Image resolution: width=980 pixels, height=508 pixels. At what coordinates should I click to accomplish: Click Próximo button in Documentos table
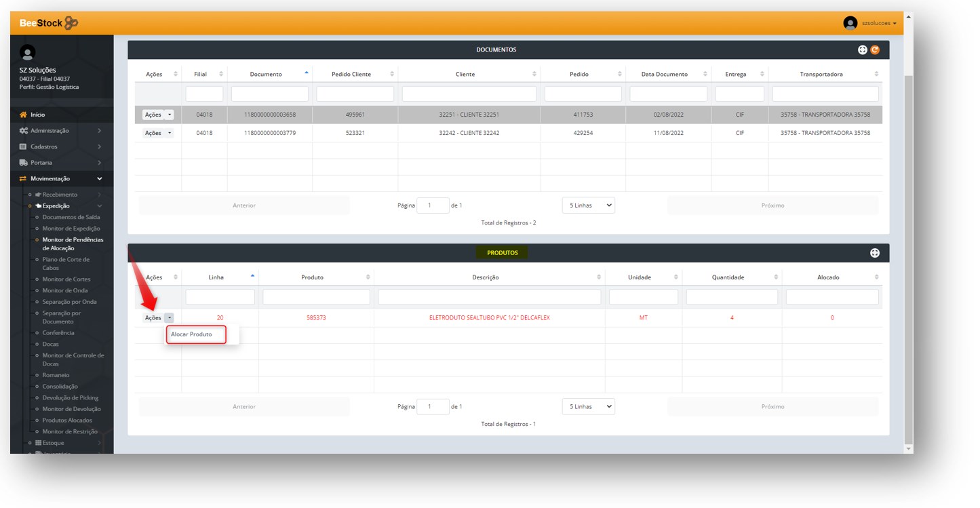tap(772, 206)
